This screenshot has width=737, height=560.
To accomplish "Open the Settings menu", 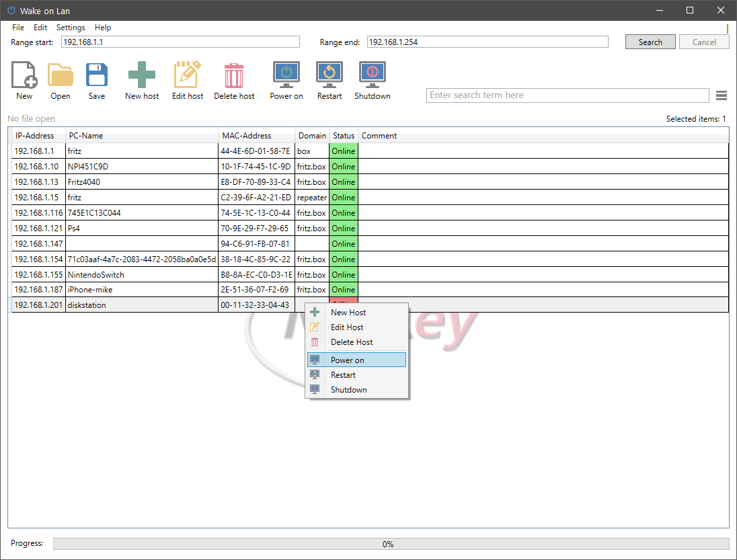I will tap(71, 28).
